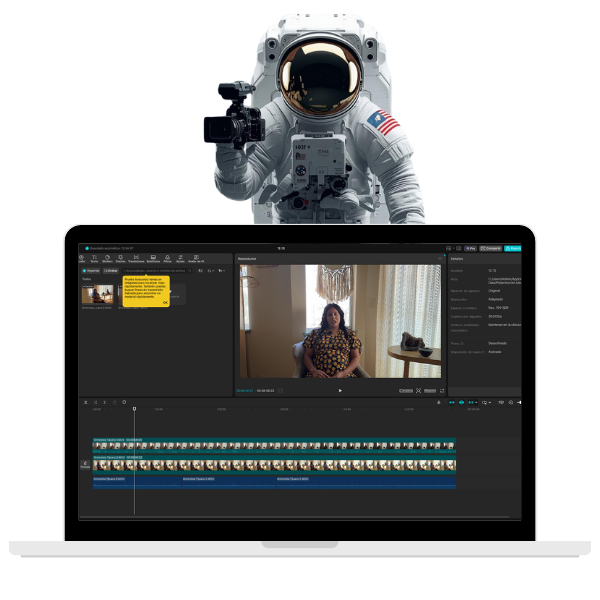Open the Avatar de IA tab
The image size is (600, 600).
coord(196,259)
